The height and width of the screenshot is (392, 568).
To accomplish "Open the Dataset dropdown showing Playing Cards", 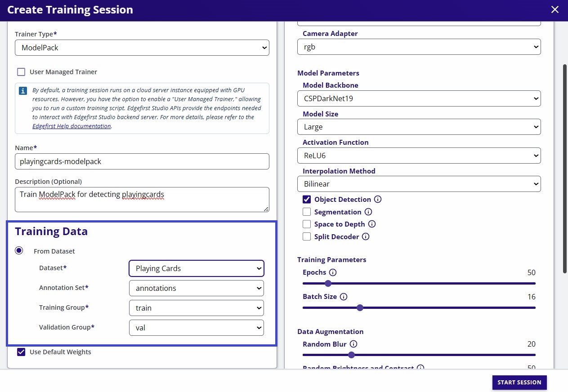I will tap(196, 268).
